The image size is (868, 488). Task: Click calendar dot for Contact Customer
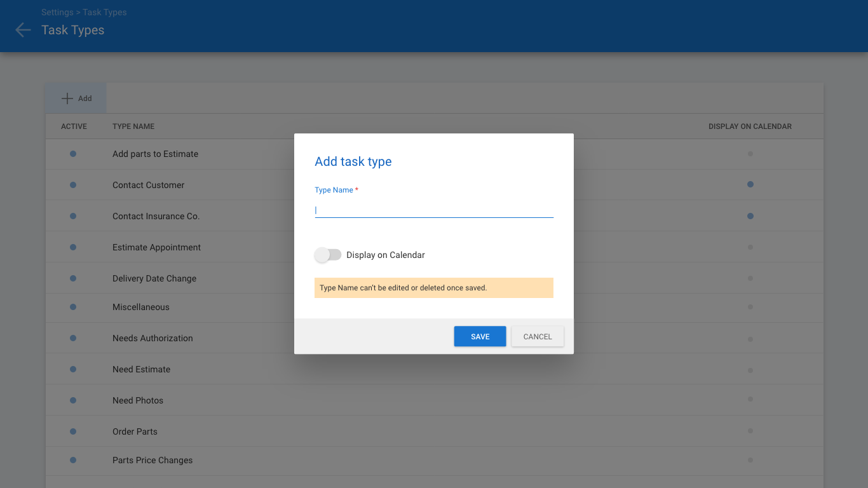click(x=750, y=184)
